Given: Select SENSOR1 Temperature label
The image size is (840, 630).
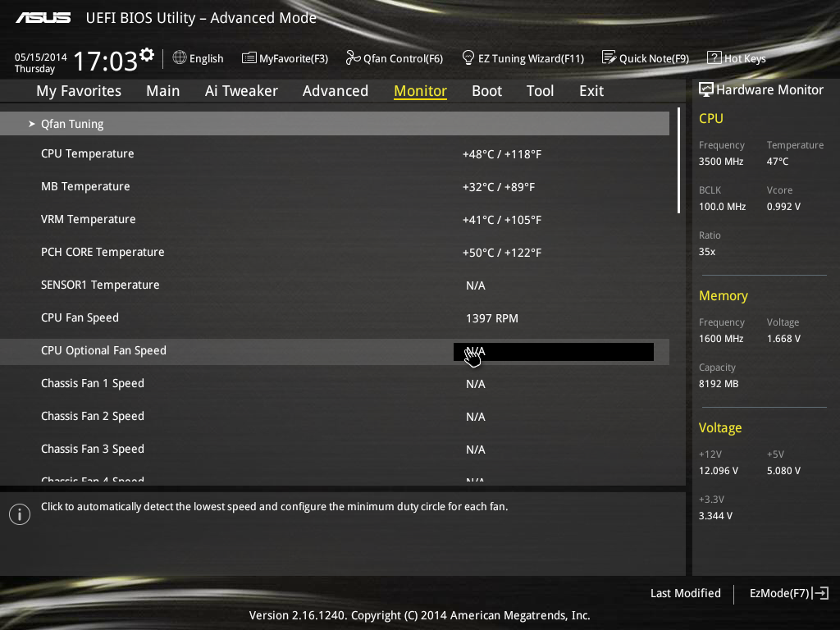Looking at the screenshot, I should (x=100, y=285).
